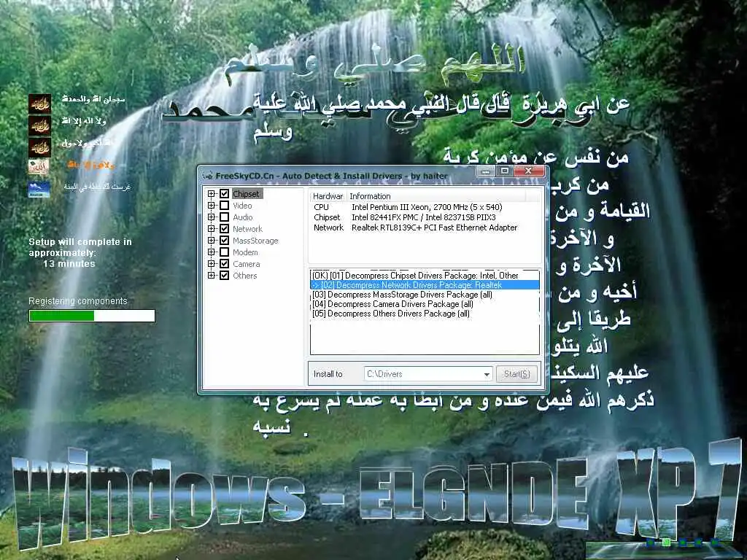Expand the Network tree node
Image resolution: width=747 pixels, height=560 pixels.
[211, 228]
